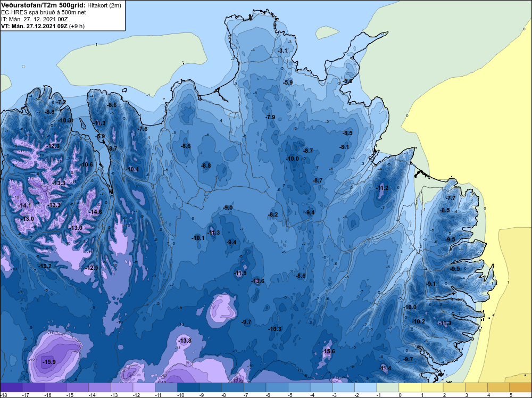Click the -14.6 temperature label

coord(95,212)
